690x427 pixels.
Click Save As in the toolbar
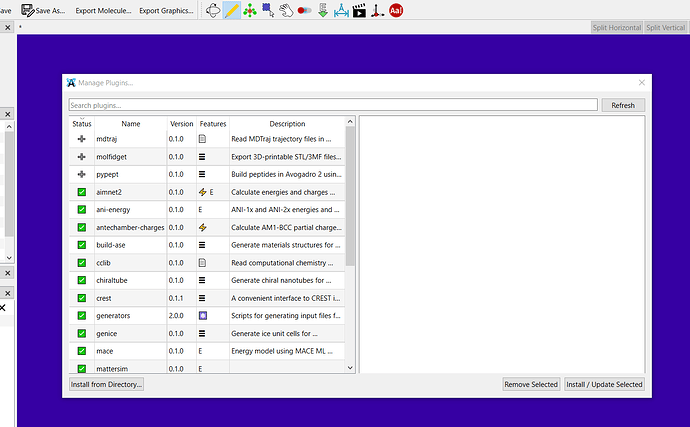[x=43, y=11]
